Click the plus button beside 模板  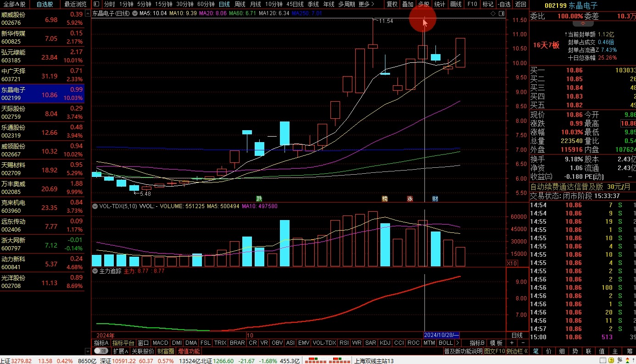[513, 343]
